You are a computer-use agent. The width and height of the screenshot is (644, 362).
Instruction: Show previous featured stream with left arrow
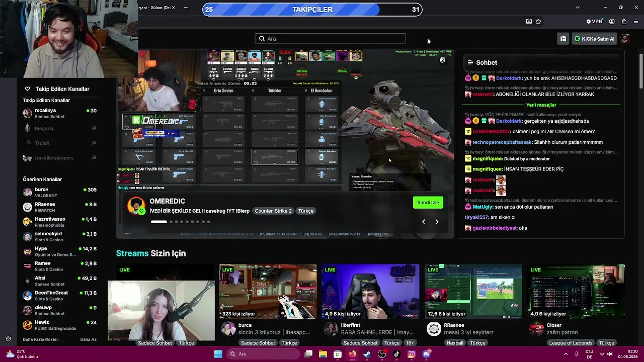tap(424, 222)
